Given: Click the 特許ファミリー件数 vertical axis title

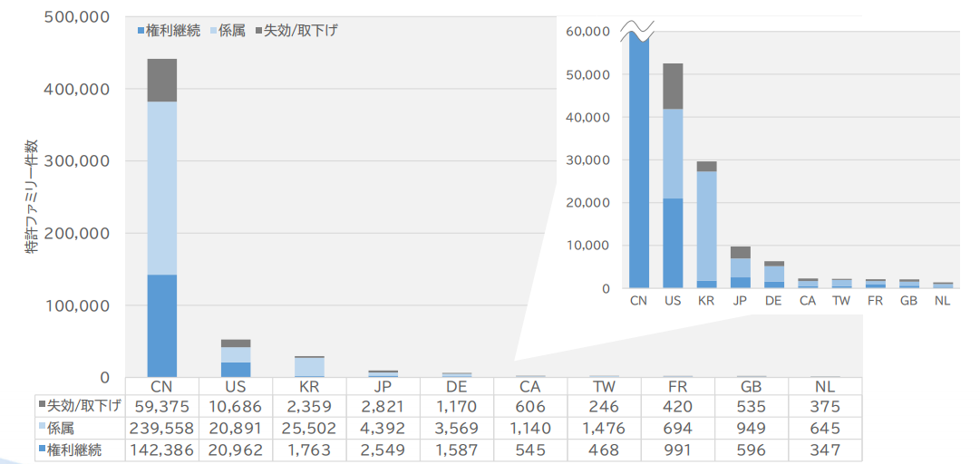Looking at the screenshot, I should tap(32, 197).
